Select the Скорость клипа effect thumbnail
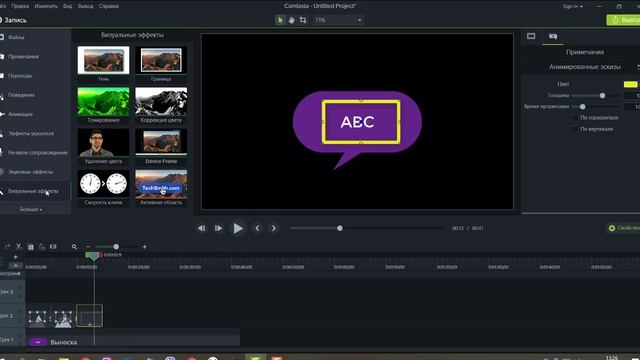This screenshot has height=360, width=640. [103, 184]
